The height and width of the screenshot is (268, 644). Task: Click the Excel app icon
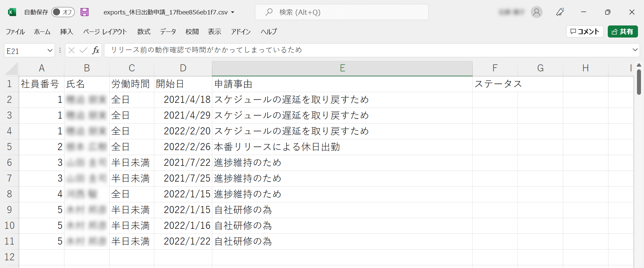point(12,12)
